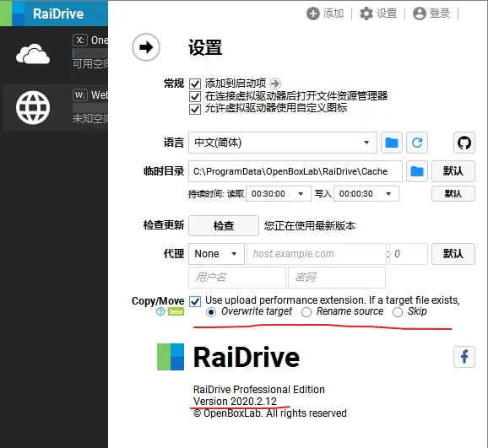Select the WebDAV globe drive icon

click(x=33, y=108)
